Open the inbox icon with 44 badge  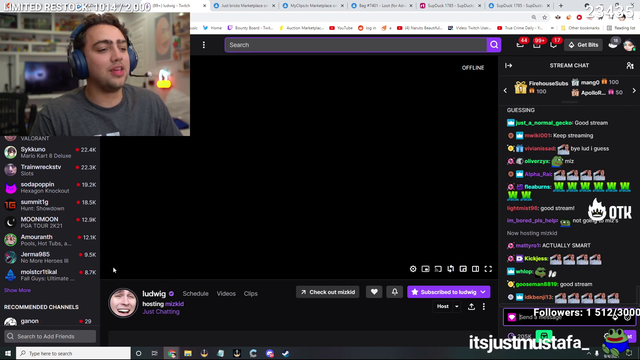click(x=520, y=44)
